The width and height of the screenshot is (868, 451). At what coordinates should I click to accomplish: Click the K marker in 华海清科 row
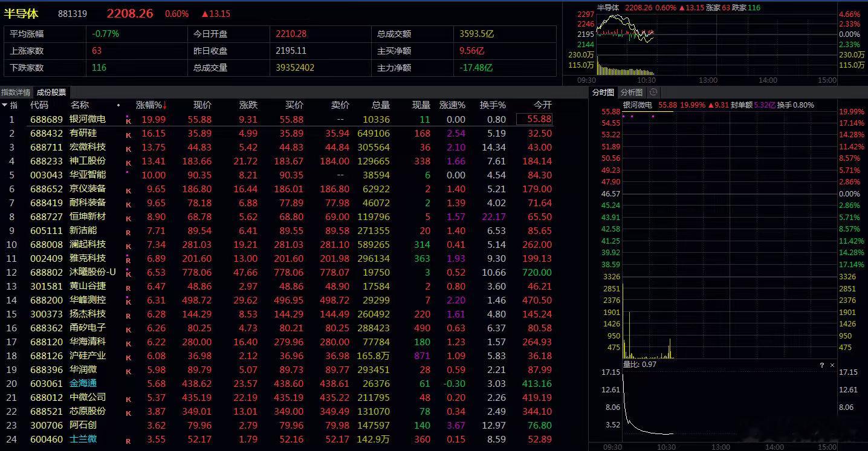pyautogui.click(x=128, y=343)
